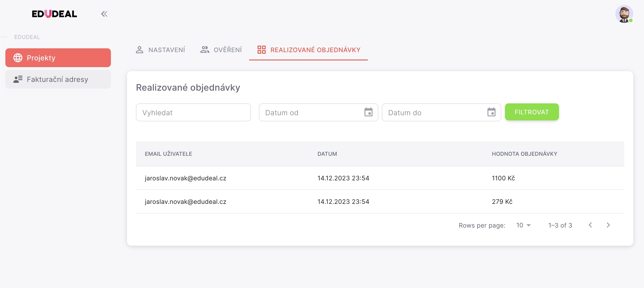This screenshot has height=288, width=644.
Task: Focus the Datum do input field
Action: (441, 113)
